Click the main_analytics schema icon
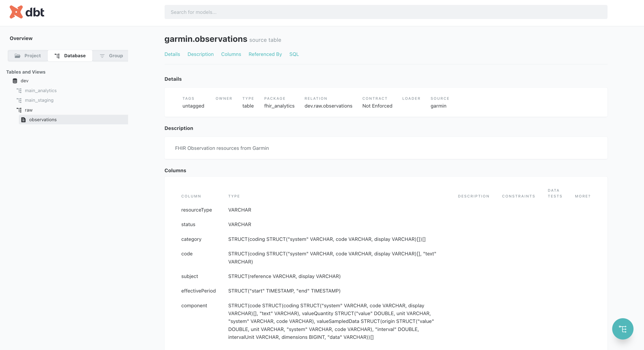The height and width of the screenshot is (350, 644). point(19,91)
